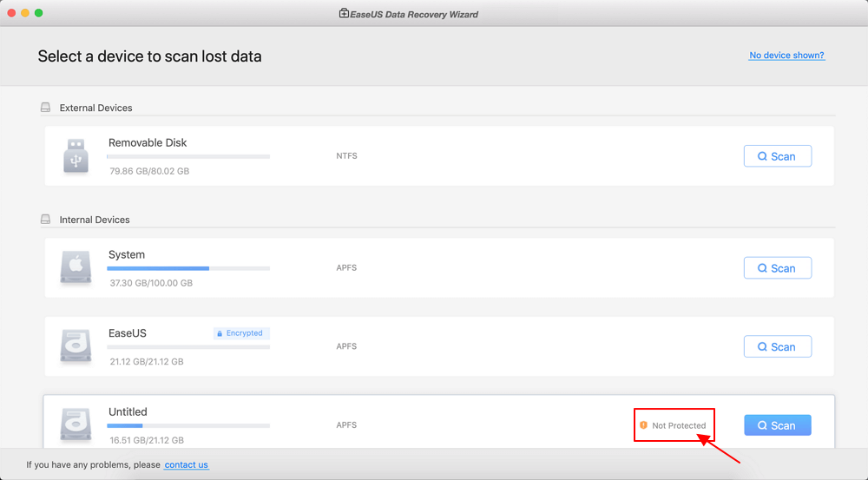This screenshot has width=868, height=480.
Task: Click the APFS label in the EaseUS row
Action: 346,346
